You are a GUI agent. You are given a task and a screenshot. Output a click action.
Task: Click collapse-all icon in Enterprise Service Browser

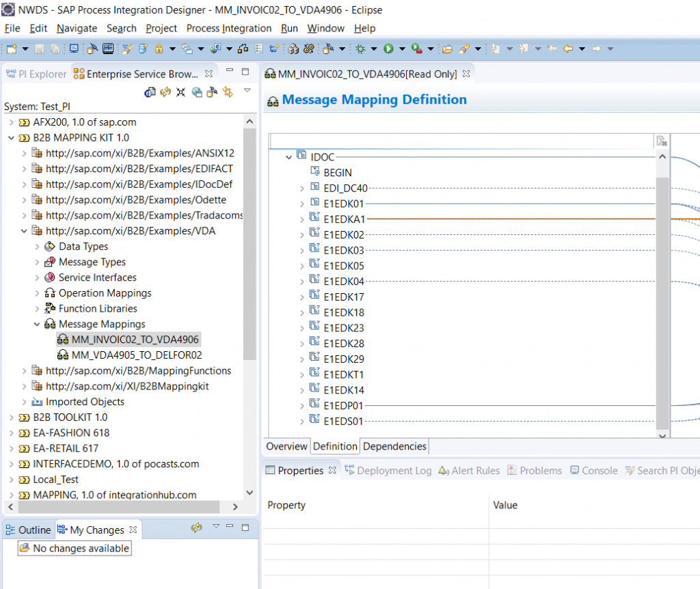[x=180, y=92]
